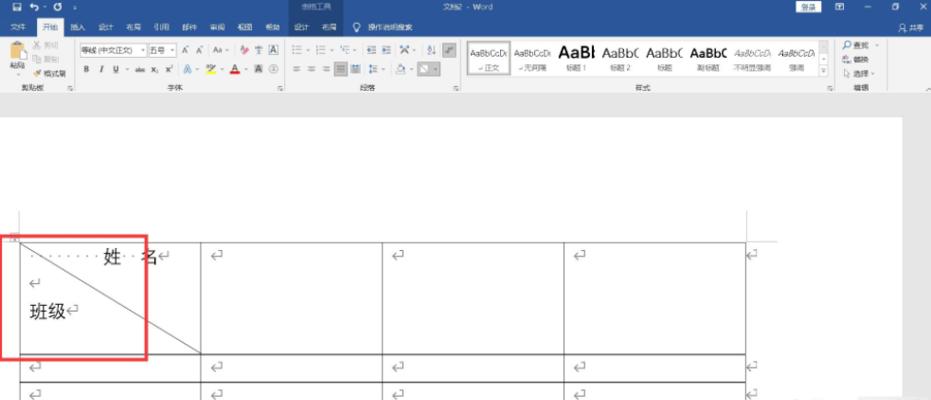Align the paragraph to the right
Screen dimensions: 931x400
pos(326,69)
